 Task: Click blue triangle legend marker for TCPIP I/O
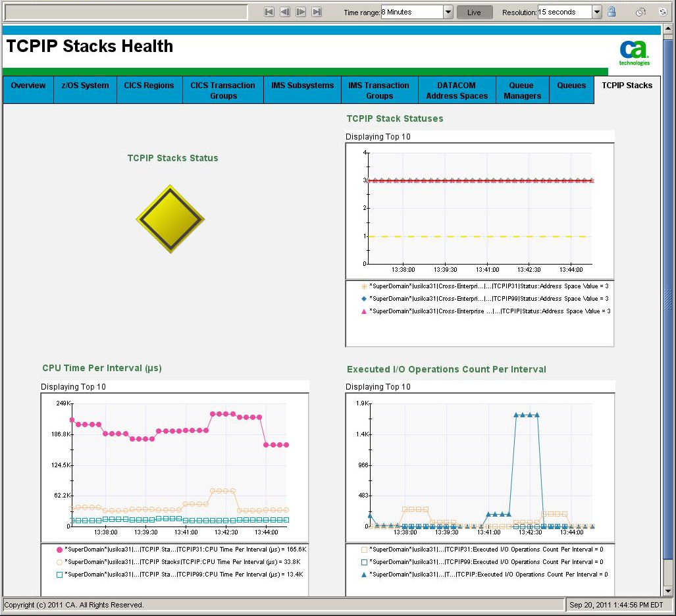(x=364, y=575)
